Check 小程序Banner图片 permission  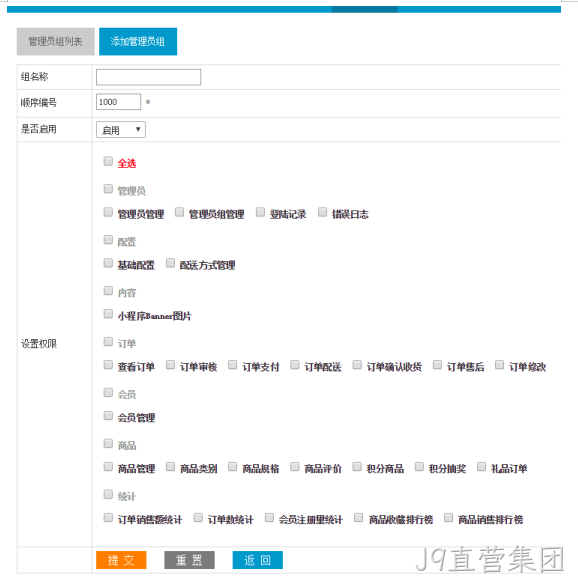(108, 314)
